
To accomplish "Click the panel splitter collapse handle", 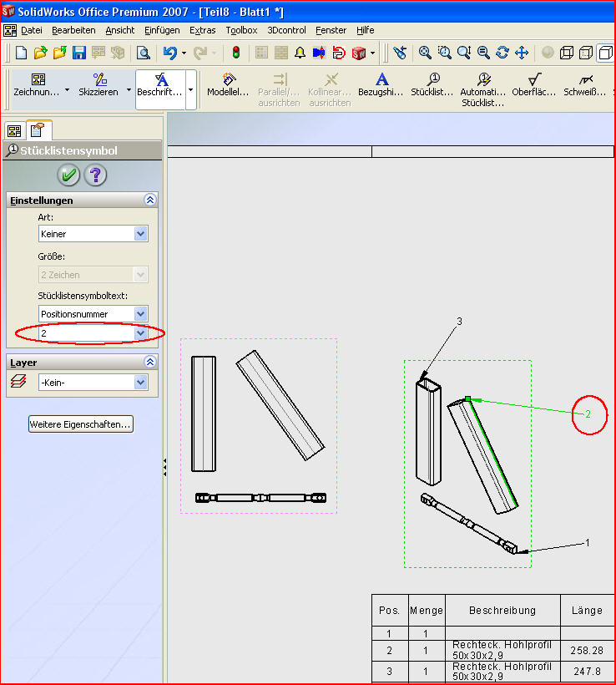I will (164, 467).
